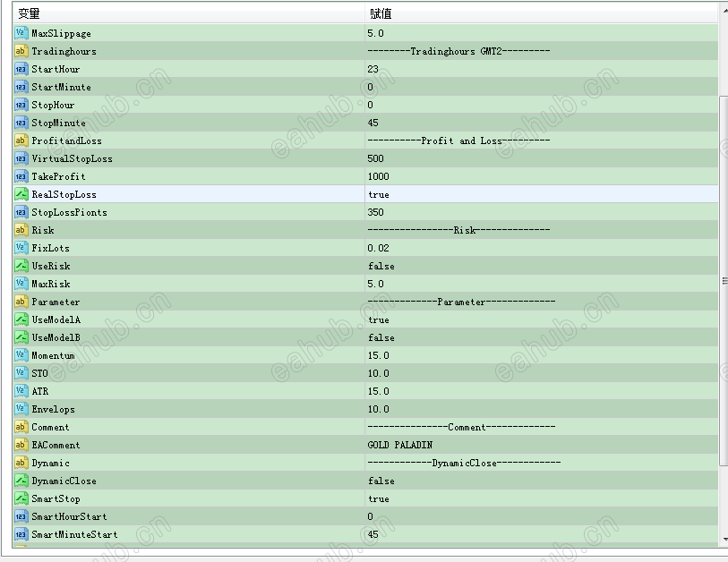Click the RealStopLoss boolean-type icon
The width and height of the screenshot is (728, 562).
tap(21, 194)
